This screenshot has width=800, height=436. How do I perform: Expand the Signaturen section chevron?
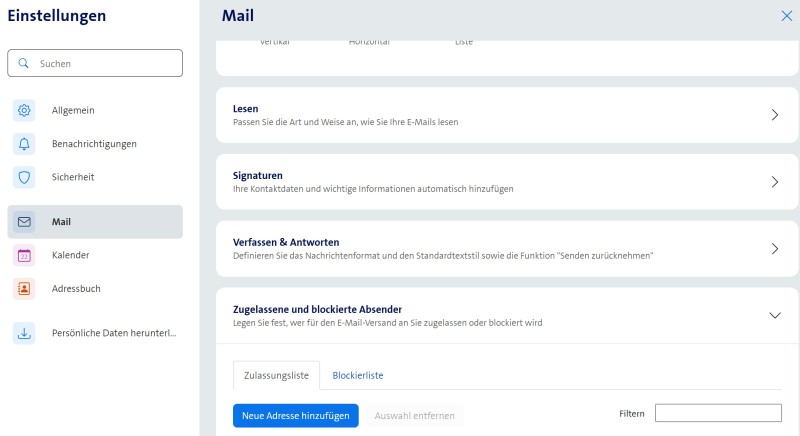(x=774, y=182)
